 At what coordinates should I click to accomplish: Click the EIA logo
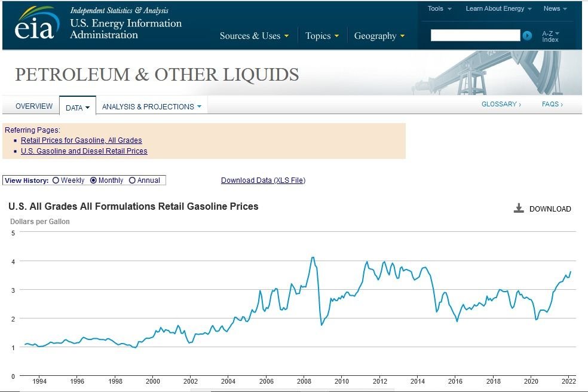[37, 24]
